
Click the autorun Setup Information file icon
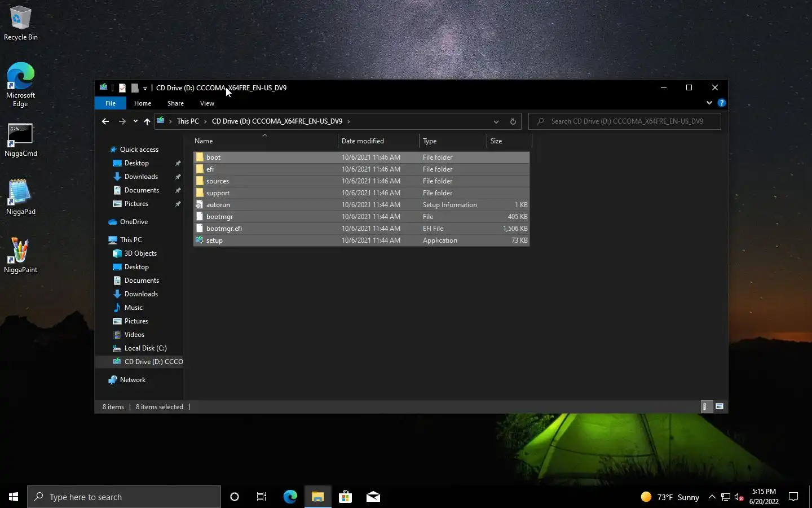(200, 205)
